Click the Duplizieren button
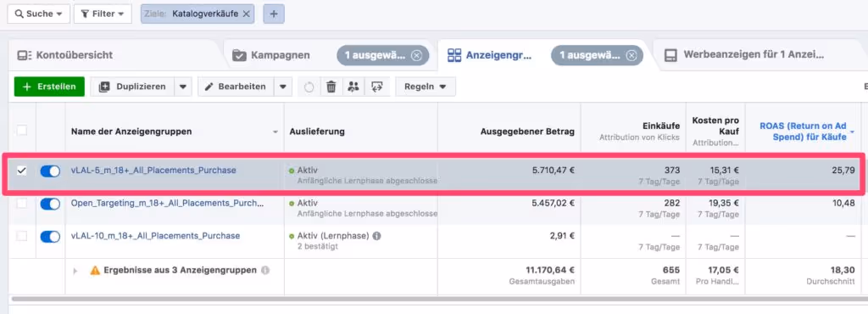The height and width of the screenshot is (314, 868). click(x=132, y=87)
